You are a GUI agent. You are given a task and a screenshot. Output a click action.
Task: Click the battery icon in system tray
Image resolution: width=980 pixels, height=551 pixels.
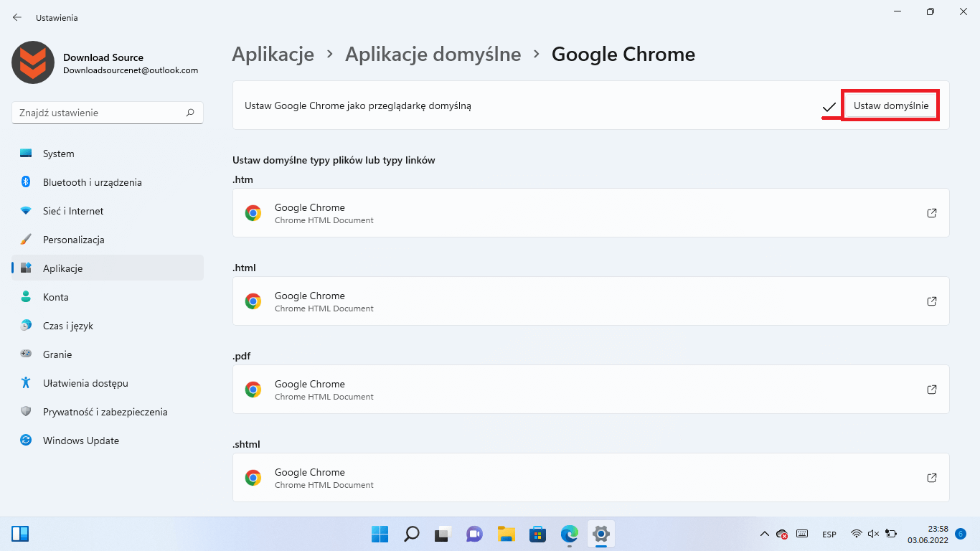pyautogui.click(x=891, y=534)
